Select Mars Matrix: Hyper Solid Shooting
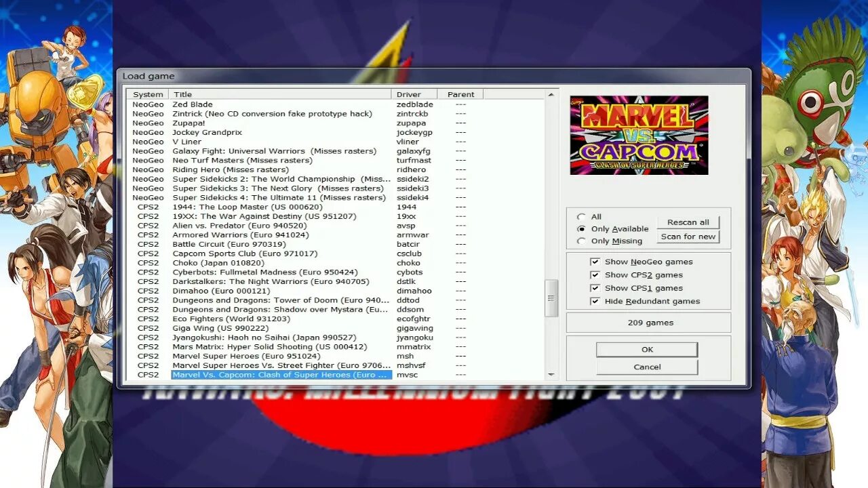The image size is (868, 488). 336,347
